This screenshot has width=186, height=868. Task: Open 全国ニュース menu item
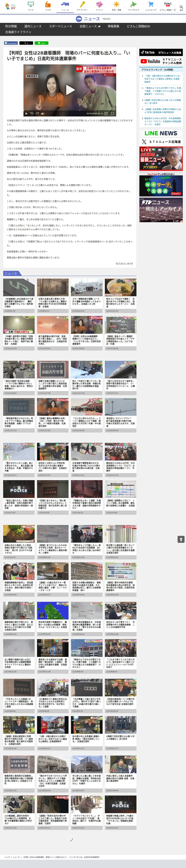point(90,26)
